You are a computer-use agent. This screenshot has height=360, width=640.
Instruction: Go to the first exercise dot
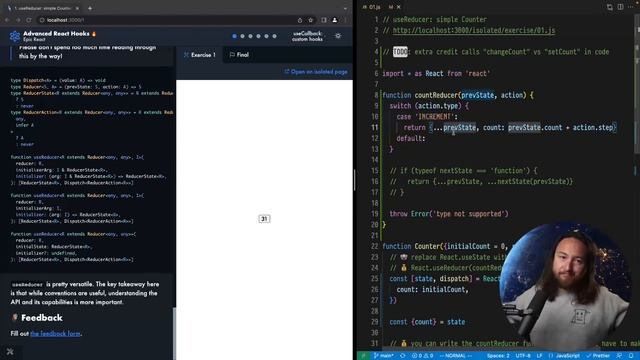pos(234,36)
